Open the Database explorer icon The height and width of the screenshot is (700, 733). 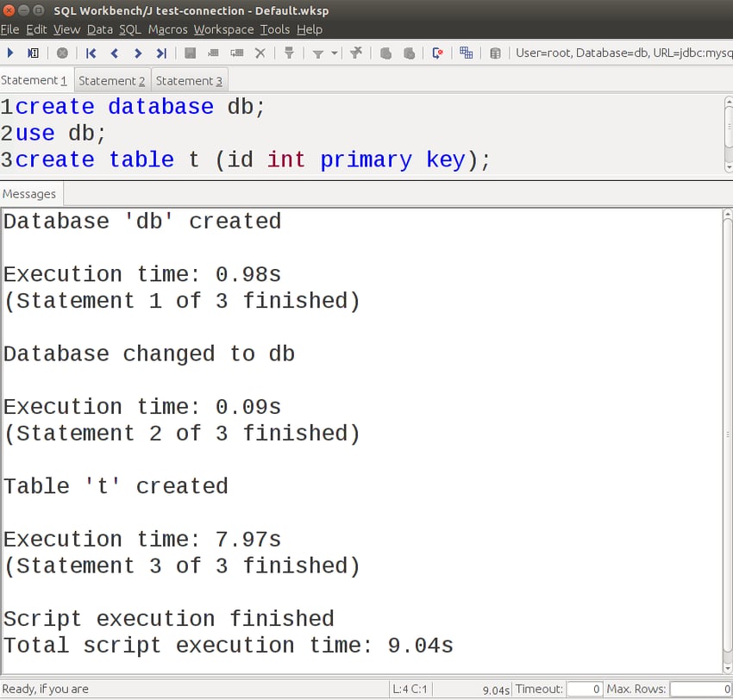click(495, 53)
